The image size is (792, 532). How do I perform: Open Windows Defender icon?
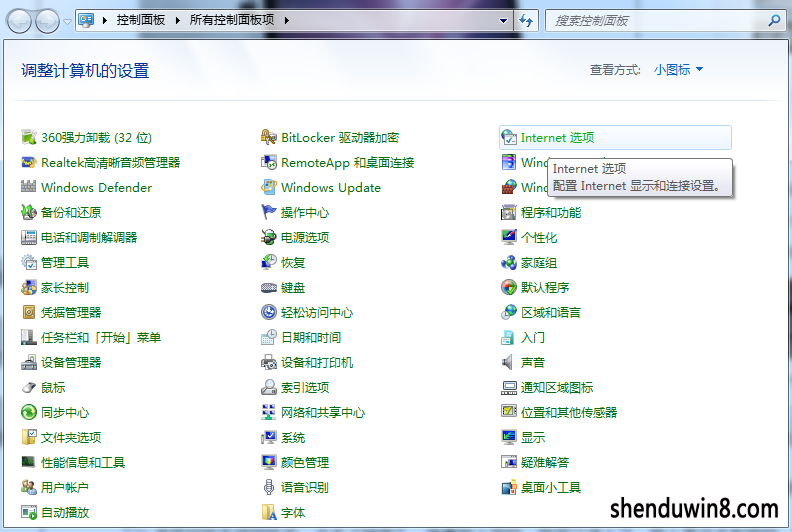pyautogui.click(x=29, y=187)
